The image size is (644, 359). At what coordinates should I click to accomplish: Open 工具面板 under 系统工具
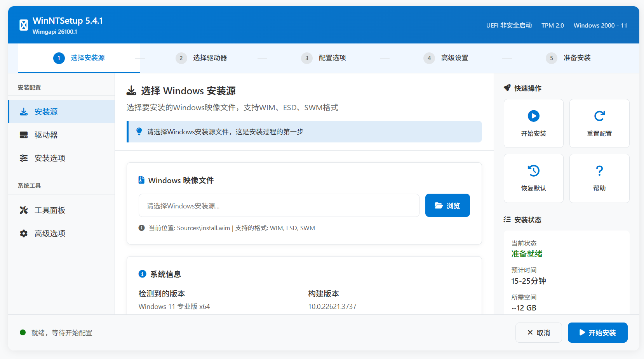pyautogui.click(x=61, y=210)
